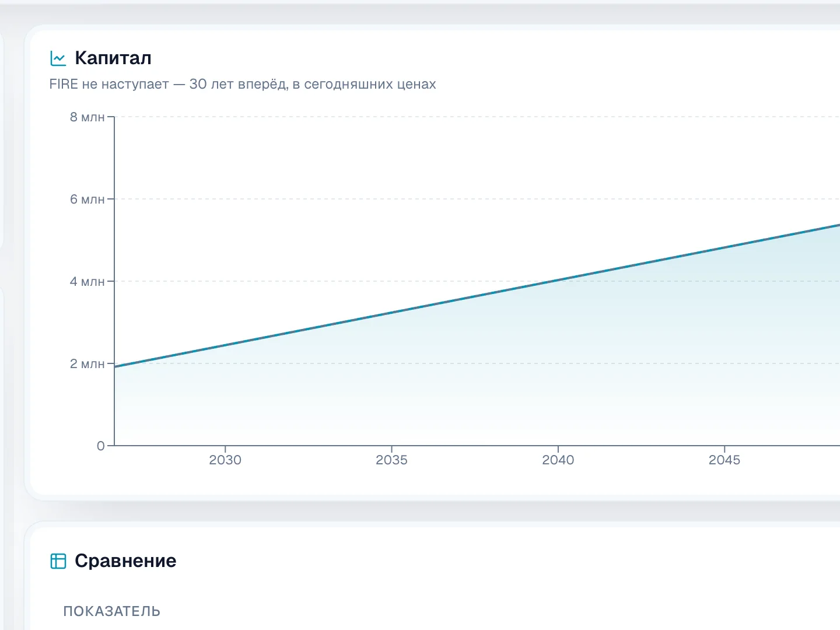Click the '2 млн' axis label

click(x=87, y=363)
